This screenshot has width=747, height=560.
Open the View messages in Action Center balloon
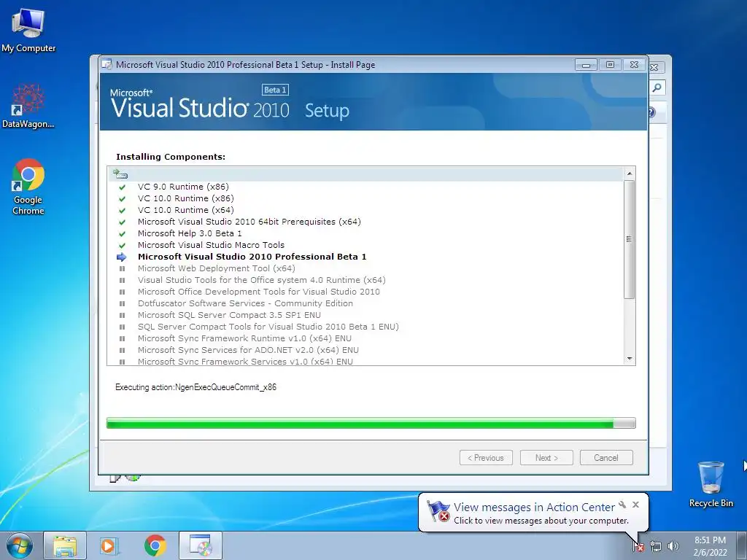pos(534,507)
